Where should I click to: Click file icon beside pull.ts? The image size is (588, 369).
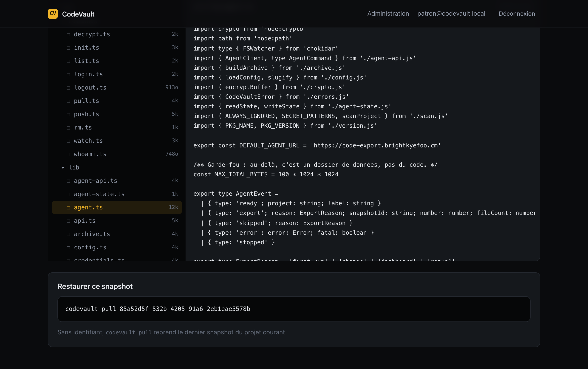[x=68, y=101]
